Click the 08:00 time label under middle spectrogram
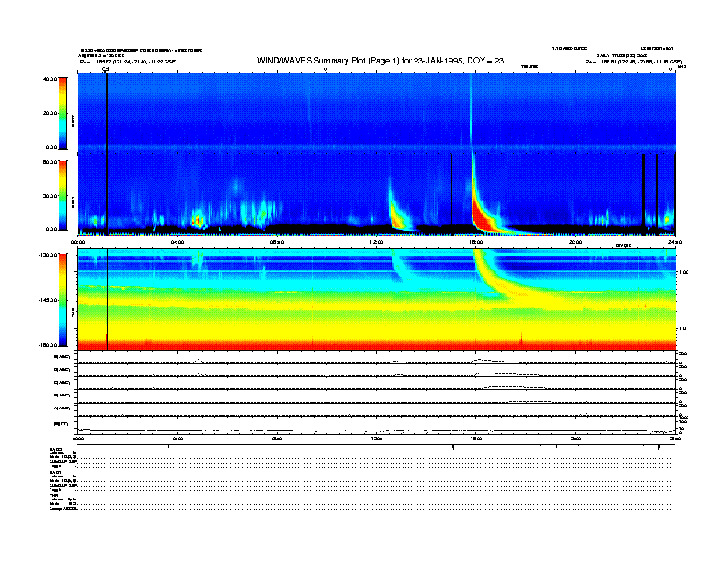Image resolution: width=728 pixels, height=563 pixels. (x=277, y=242)
